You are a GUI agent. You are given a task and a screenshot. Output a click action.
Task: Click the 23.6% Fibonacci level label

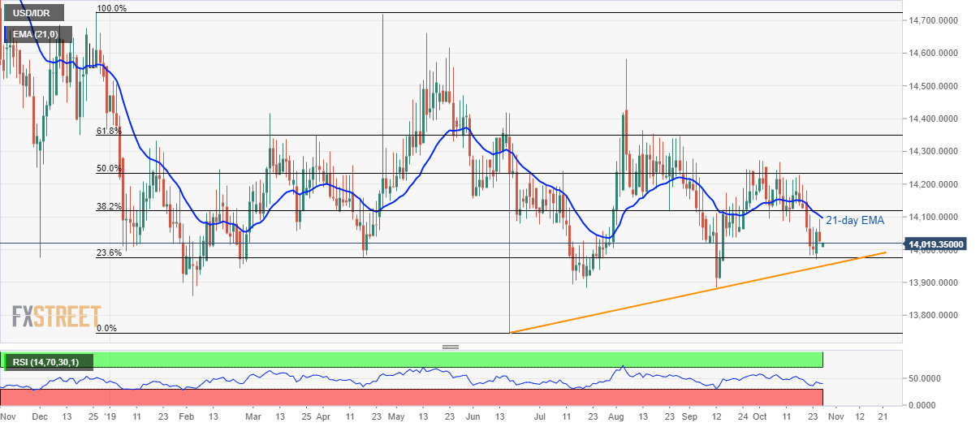point(108,252)
